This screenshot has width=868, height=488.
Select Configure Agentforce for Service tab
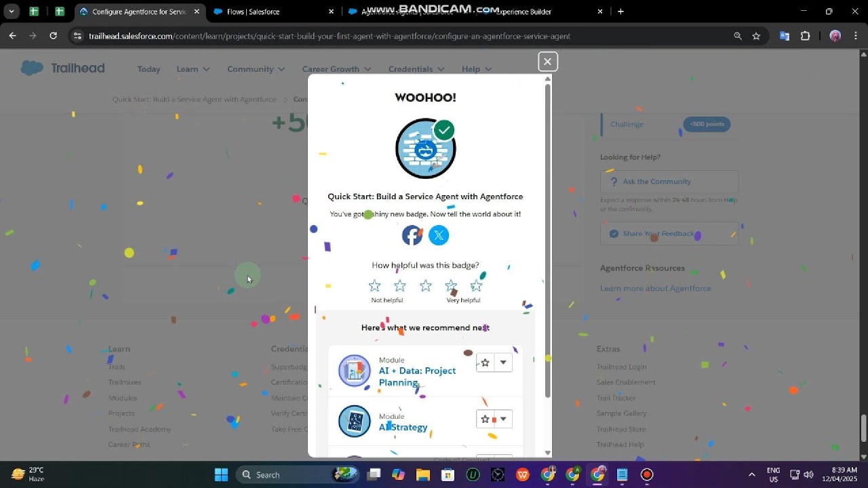click(x=139, y=12)
